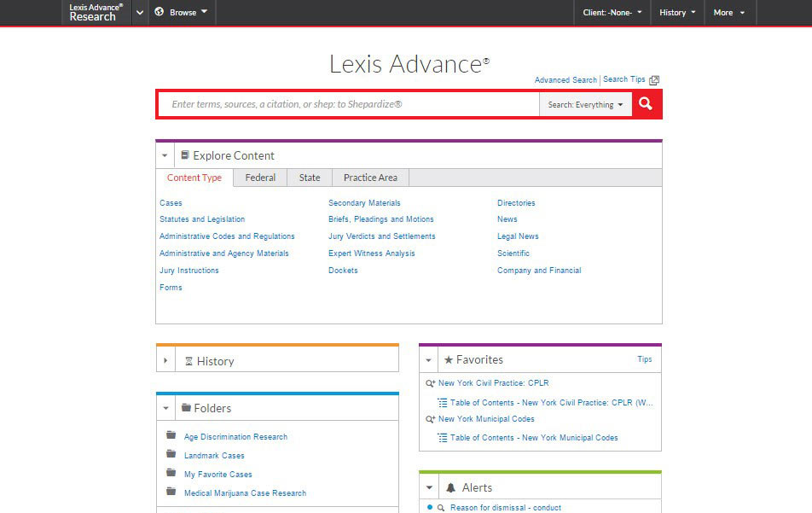Collapse the Alerts panel
The image size is (812, 513).
tap(428, 487)
